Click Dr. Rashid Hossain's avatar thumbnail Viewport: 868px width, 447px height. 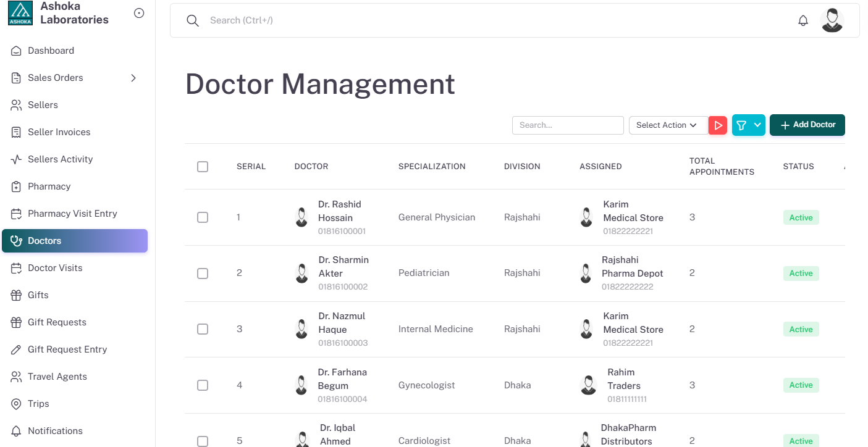301,217
